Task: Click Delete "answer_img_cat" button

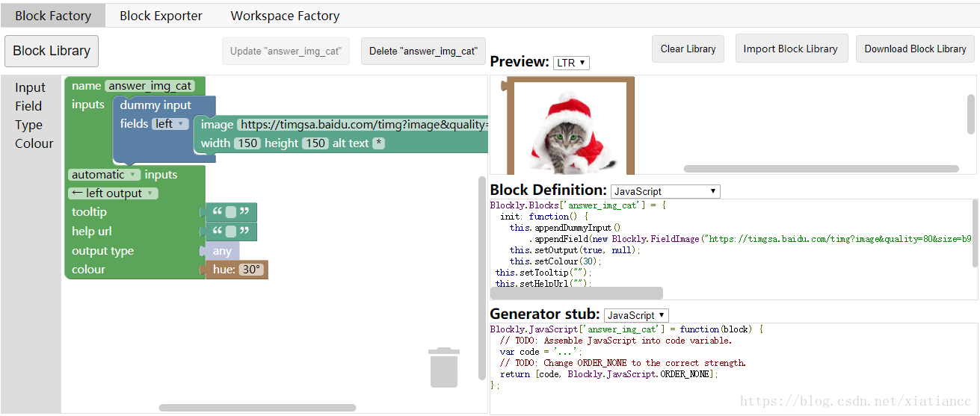Action: pos(423,52)
